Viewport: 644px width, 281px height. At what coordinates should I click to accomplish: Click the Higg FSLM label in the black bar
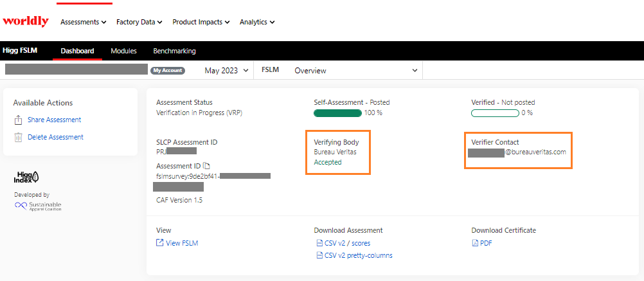click(20, 51)
